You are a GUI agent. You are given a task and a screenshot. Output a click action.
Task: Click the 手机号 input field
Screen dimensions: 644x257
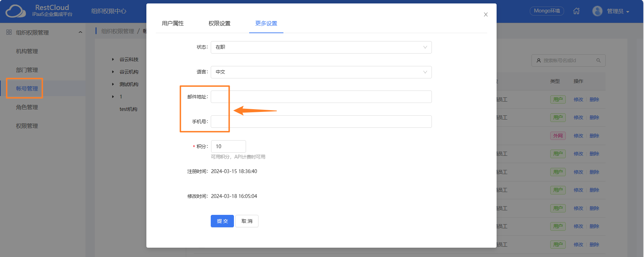(321, 122)
